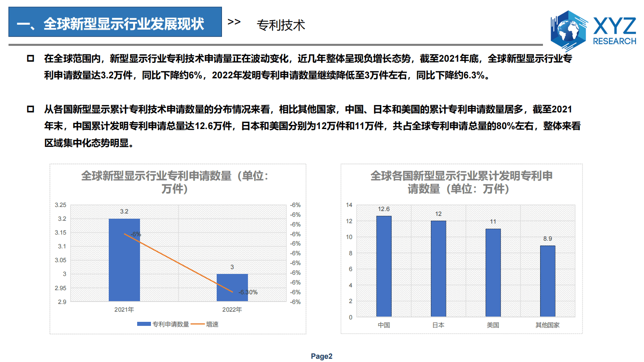Click the 2021年 axis label
The width and height of the screenshot is (644, 362).
124,310
